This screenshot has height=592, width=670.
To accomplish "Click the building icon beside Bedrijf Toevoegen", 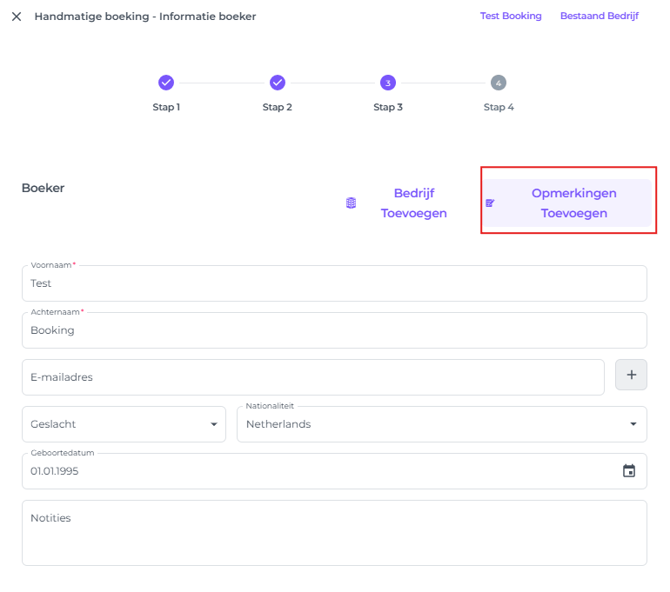I will click(x=351, y=203).
